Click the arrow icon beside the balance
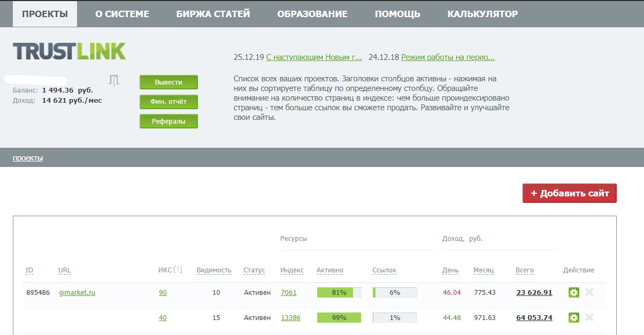Viewport: 644px width, 335px height. pos(114,81)
